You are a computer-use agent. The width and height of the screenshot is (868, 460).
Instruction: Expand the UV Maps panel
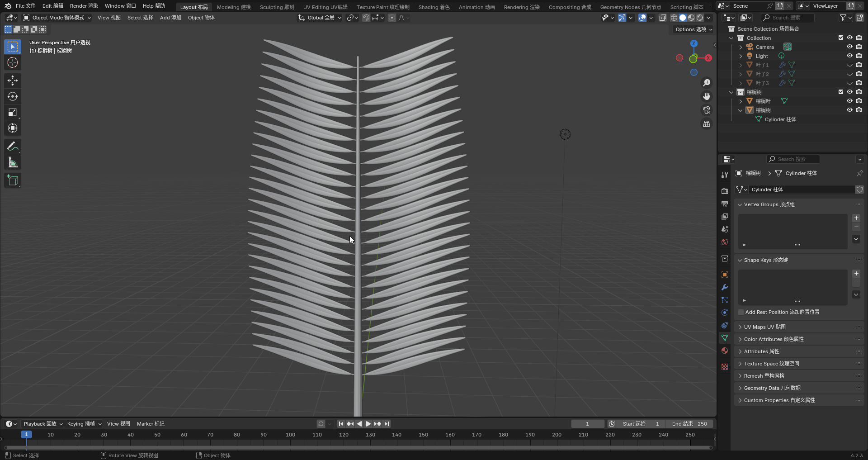764,327
